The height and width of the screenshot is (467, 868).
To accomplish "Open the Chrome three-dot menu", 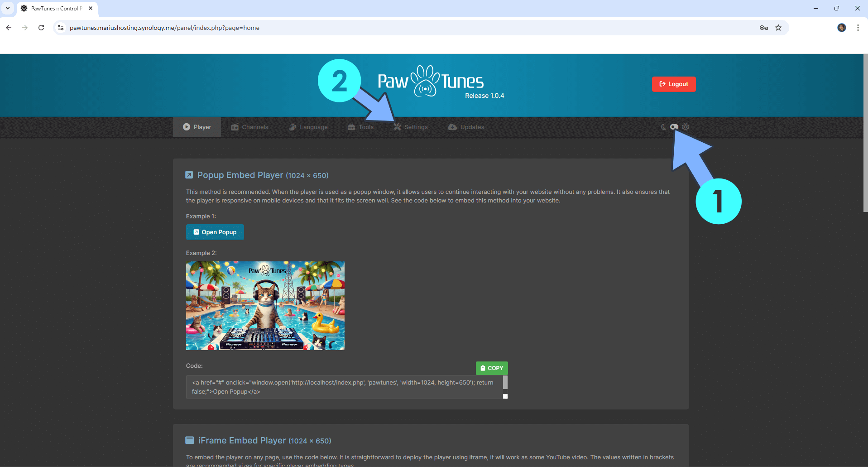I will (858, 28).
